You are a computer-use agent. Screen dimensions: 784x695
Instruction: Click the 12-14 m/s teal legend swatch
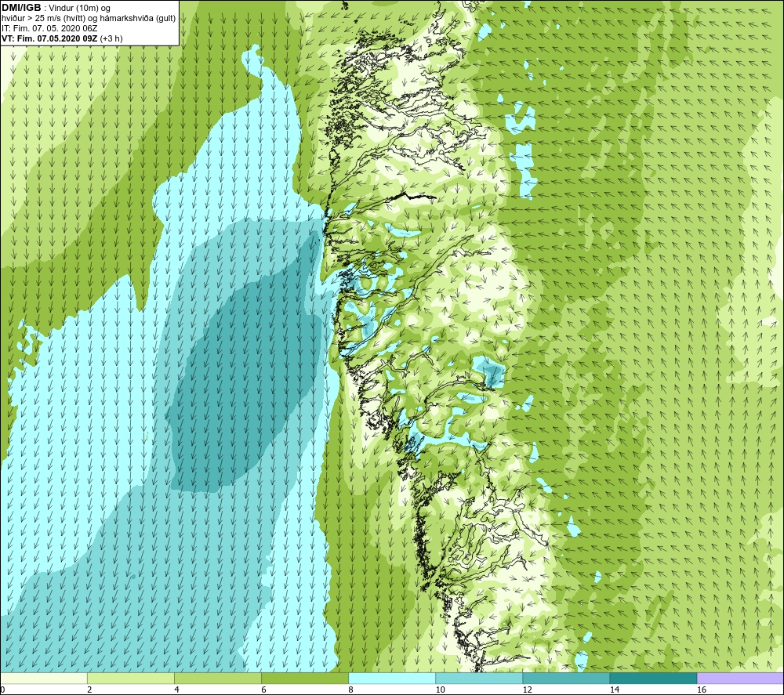pyautogui.click(x=566, y=678)
